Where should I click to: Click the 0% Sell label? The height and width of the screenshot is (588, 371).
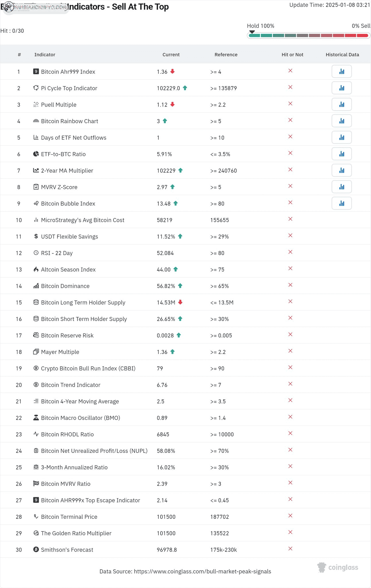coord(361,26)
